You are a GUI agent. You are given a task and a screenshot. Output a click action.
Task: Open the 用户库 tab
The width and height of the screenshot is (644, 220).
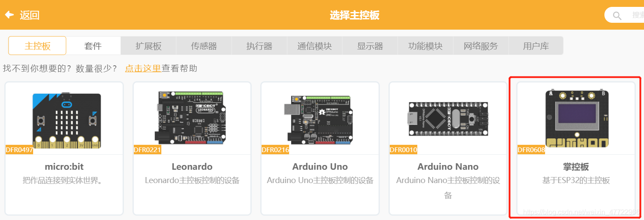(536, 46)
